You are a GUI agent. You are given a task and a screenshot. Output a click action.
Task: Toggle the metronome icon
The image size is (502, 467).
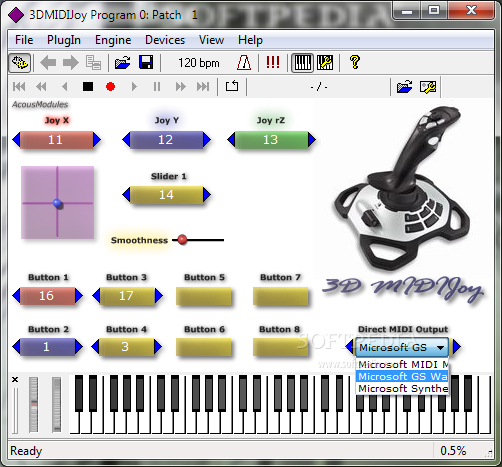point(244,63)
